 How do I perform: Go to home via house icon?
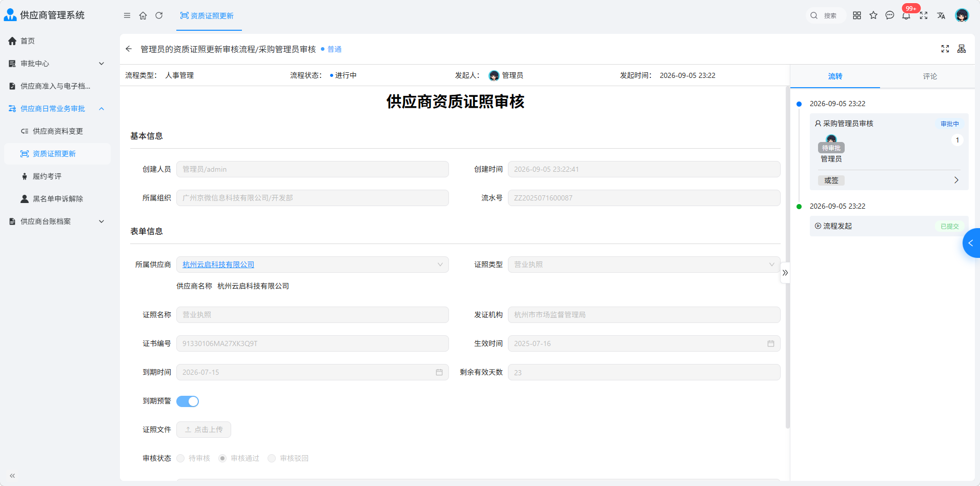[x=143, y=15]
